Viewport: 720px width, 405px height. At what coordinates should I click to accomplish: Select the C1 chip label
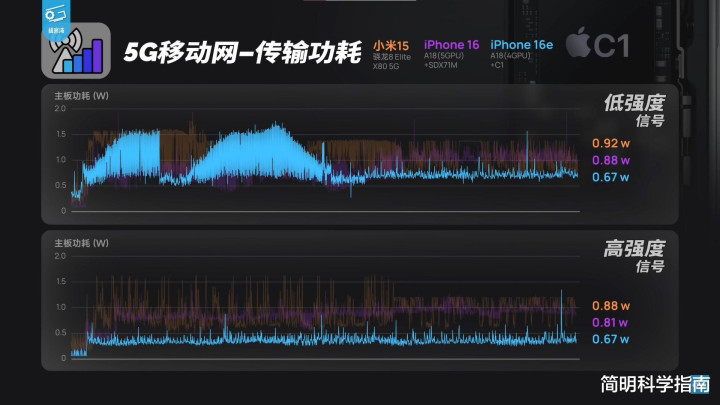pos(611,46)
